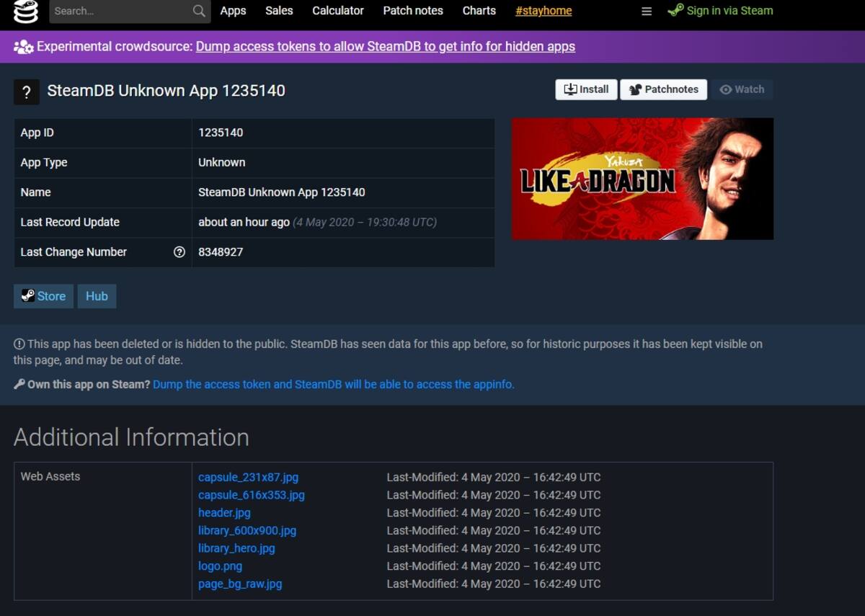Click the Steam logo beside Sign in
Image resolution: width=865 pixels, height=616 pixels.
click(x=675, y=10)
